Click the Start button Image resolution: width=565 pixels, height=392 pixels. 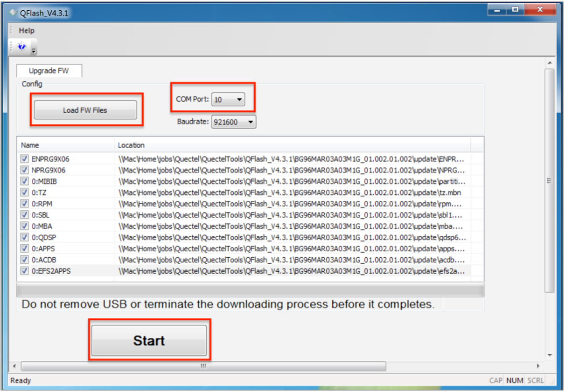pos(149,340)
